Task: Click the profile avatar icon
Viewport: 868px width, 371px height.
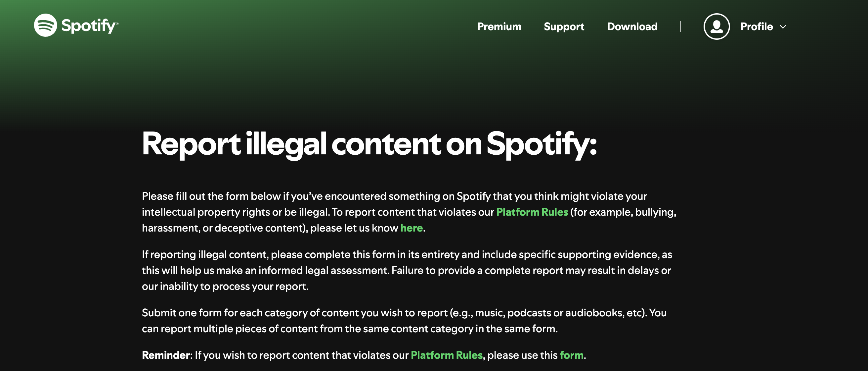Action: tap(717, 26)
